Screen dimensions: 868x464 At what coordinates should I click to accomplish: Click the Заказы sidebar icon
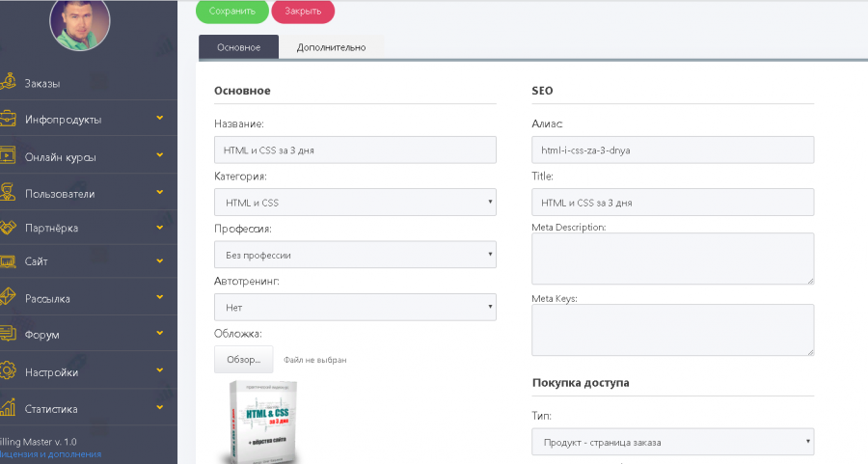(7, 83)
